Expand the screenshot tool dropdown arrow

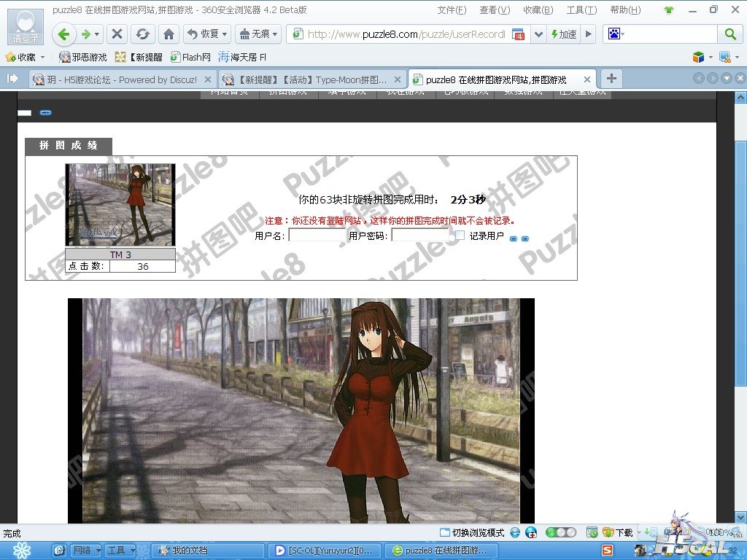[737, 57]
